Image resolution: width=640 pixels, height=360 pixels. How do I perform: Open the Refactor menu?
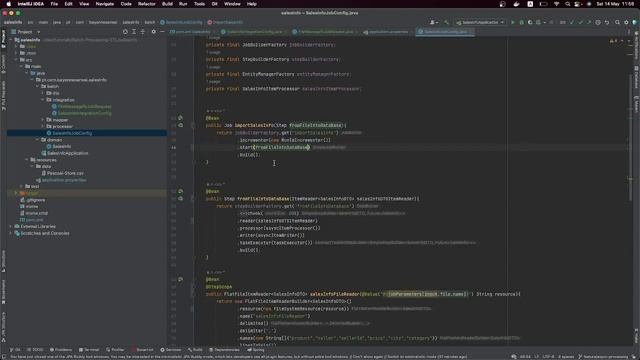click(x=147, y=4)
